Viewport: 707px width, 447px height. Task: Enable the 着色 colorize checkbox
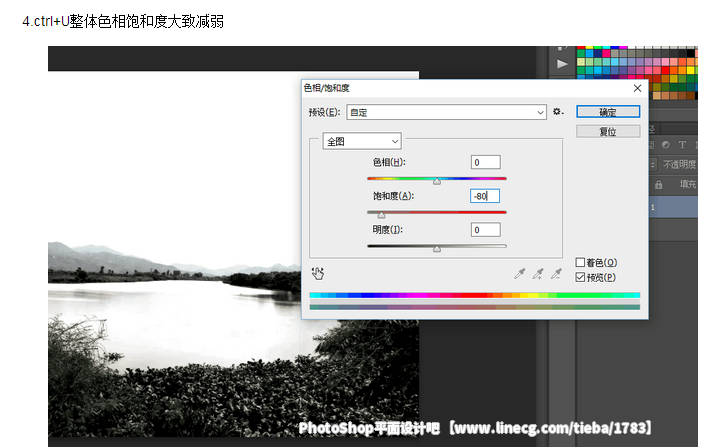tap(580, 262)
